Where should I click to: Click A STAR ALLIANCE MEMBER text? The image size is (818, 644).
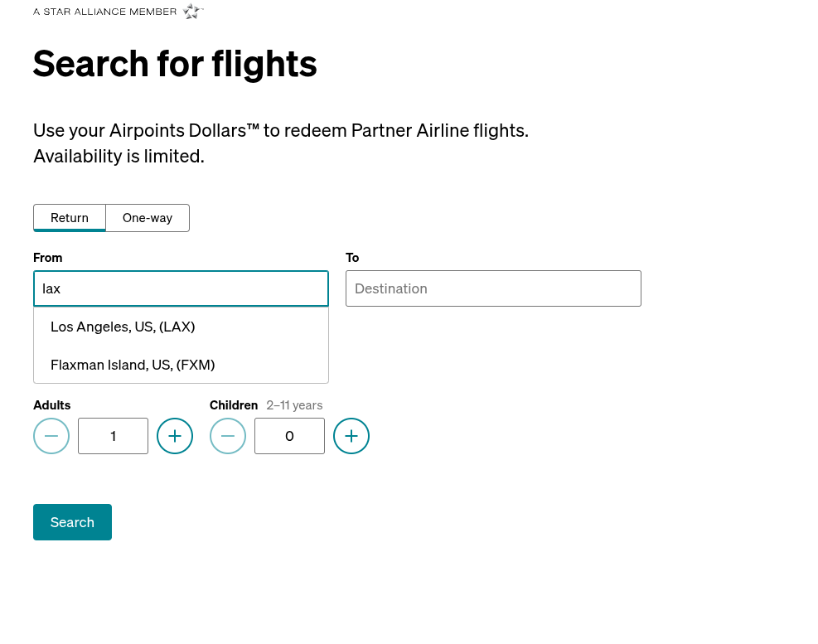tap(105, 12)
